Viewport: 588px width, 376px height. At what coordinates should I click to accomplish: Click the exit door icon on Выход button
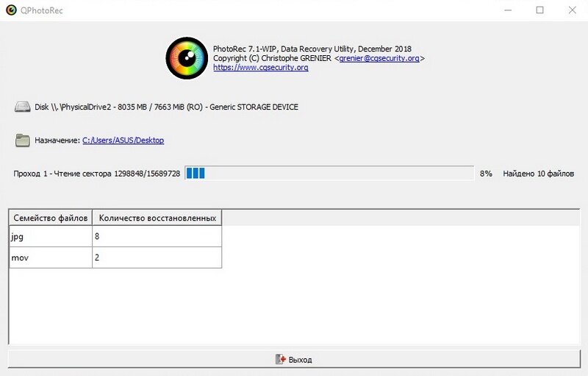point(281,360)
